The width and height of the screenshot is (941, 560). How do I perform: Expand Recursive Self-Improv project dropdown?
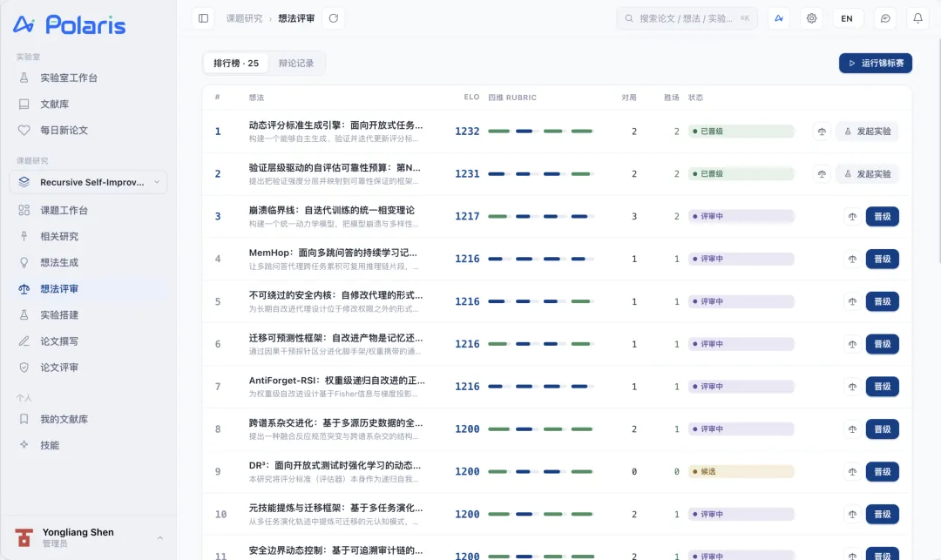tap(88, 182)
